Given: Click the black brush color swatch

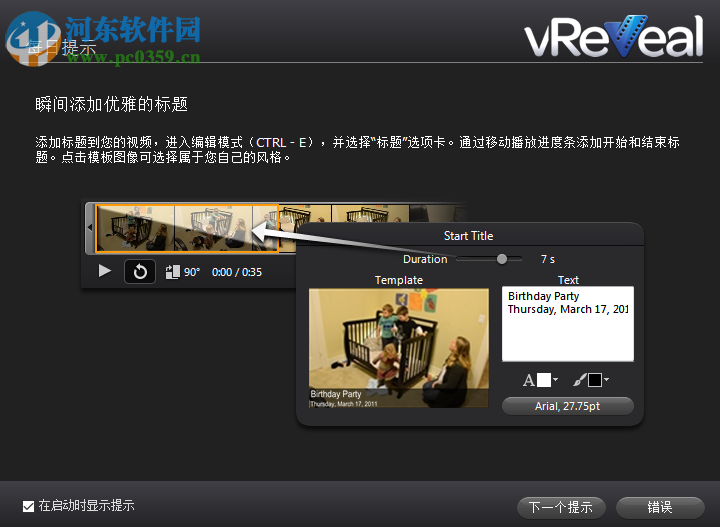Looking at the screenshot, I should [x=595, y=380].
